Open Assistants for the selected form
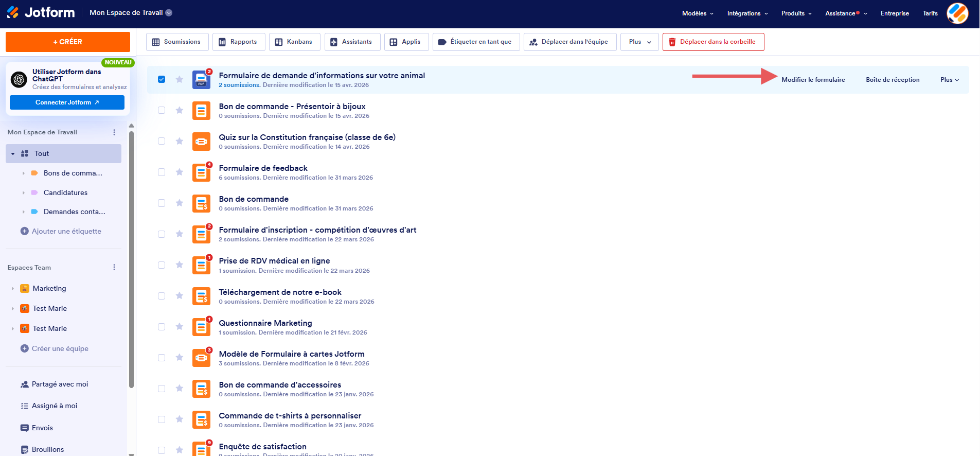The height and width of the screenshot is (456, 980). tap(352, 42)
